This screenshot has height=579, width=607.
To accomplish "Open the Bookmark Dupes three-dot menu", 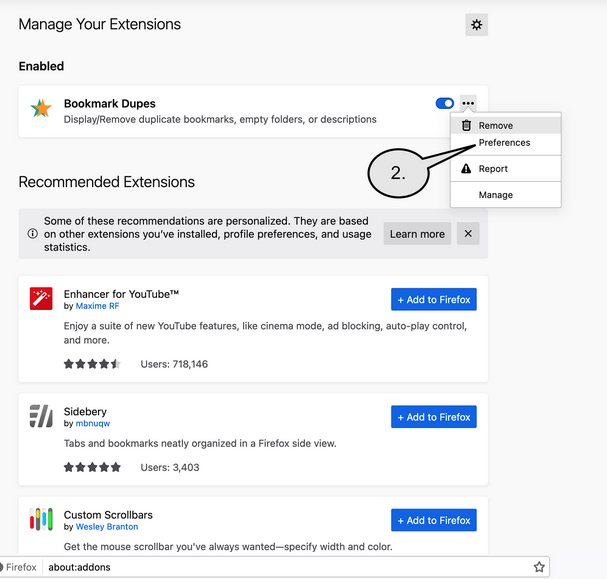I will pyautogui.click(x=468, y=103).
